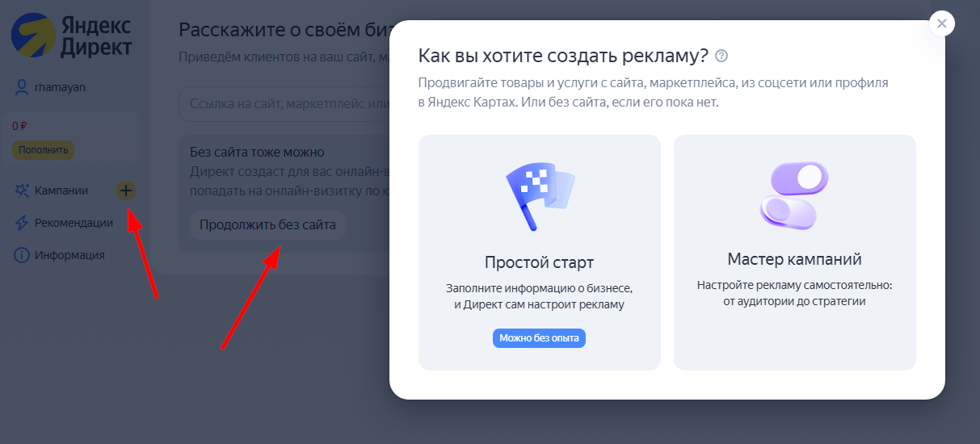980x444 pixels.
Task: Click the user profile icon beside rhamayan
Action: click(22, 87)
